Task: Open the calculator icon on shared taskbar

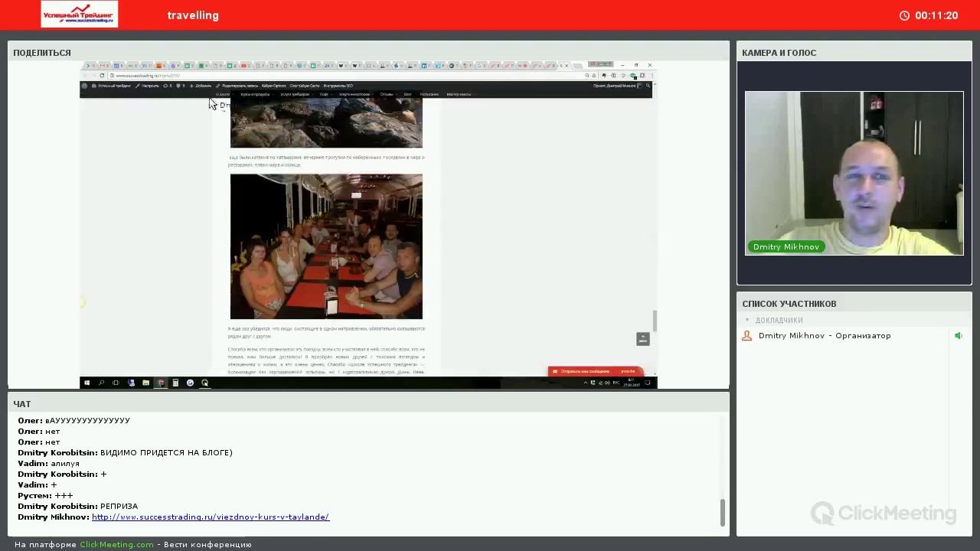Action: [x=175, y=383]
